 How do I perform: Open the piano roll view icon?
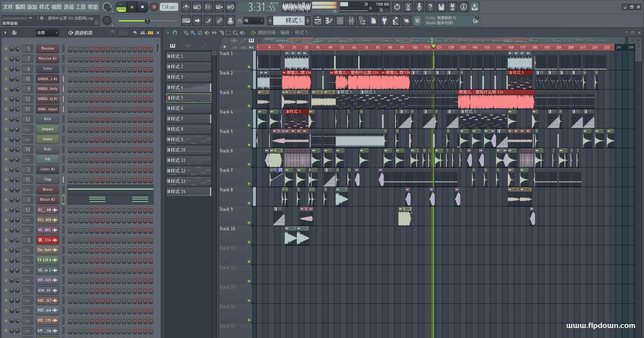(329, 21)
